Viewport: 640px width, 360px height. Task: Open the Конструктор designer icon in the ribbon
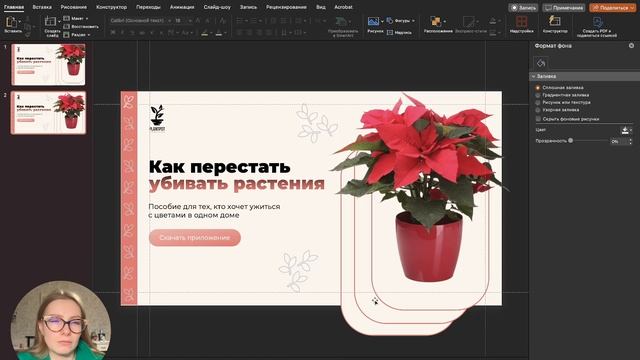tap(555, 21)
